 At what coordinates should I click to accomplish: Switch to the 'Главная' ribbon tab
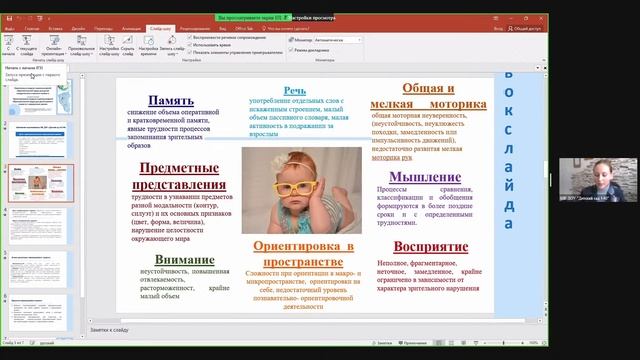pos(32,29)
